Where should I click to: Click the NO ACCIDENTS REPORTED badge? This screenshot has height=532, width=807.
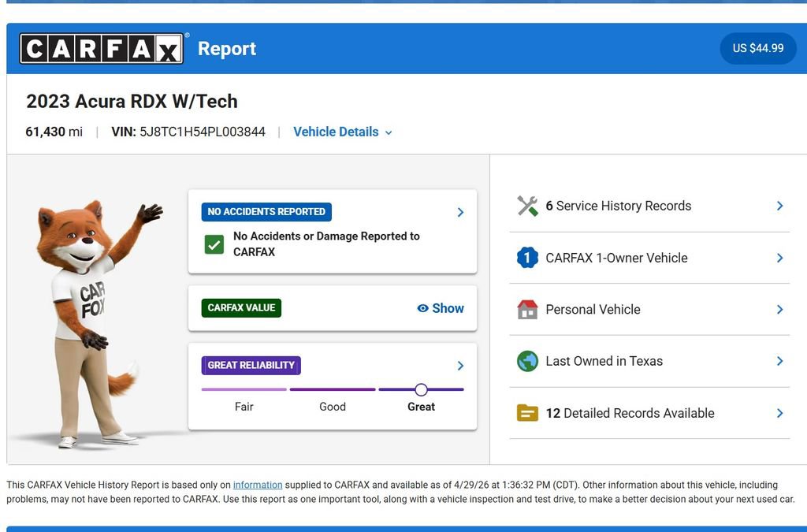(x=266, y=212)
